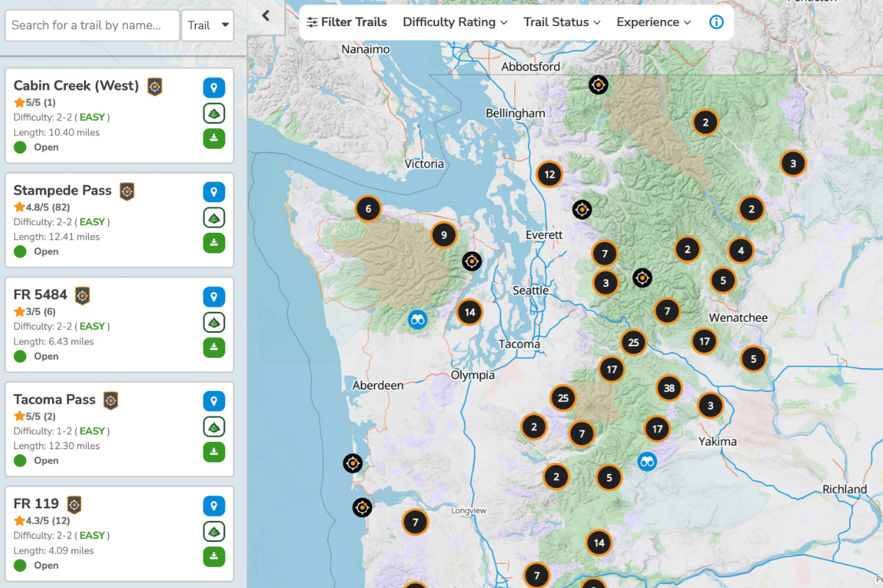This screenshot has height=588, width=883.
Task: Select the trail marker near Seattle's Puget Sound
Action: click(472, 261)
